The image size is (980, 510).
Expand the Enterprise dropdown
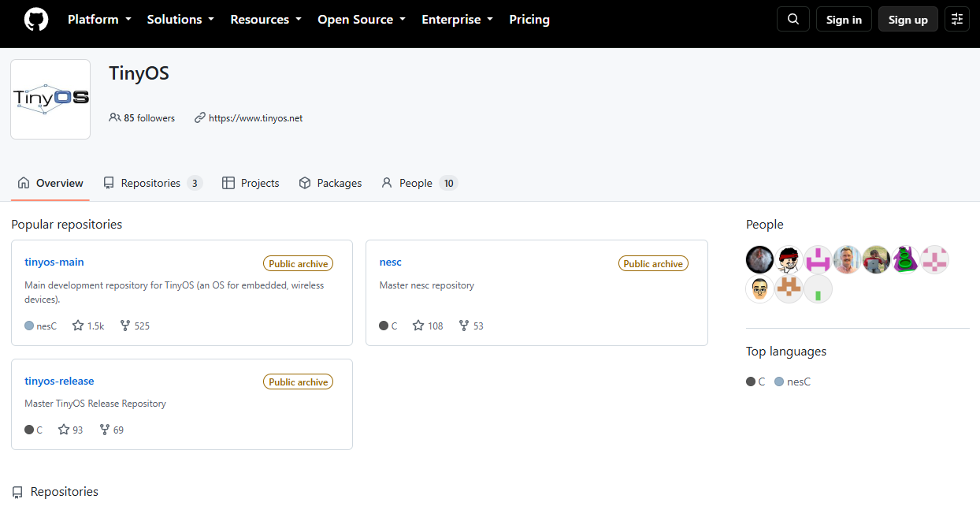[458, 20]
